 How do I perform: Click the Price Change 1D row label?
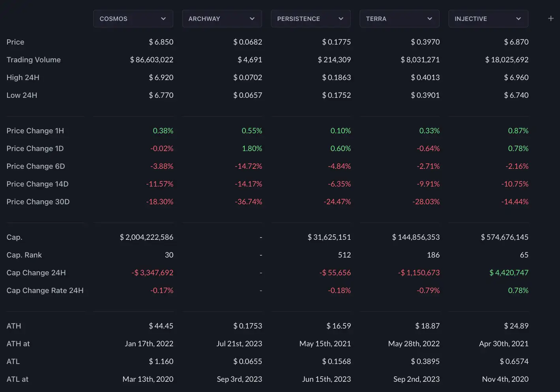(35, 148)
